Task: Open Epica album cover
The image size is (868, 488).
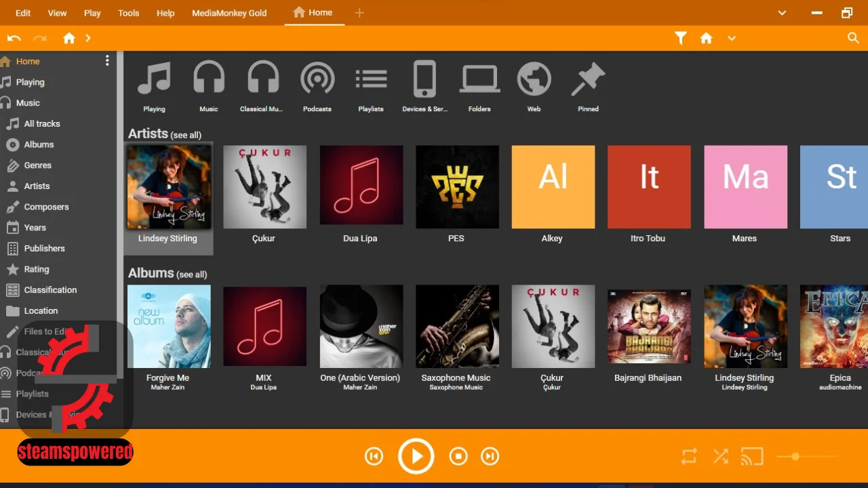Action: (x=834, y=327)
